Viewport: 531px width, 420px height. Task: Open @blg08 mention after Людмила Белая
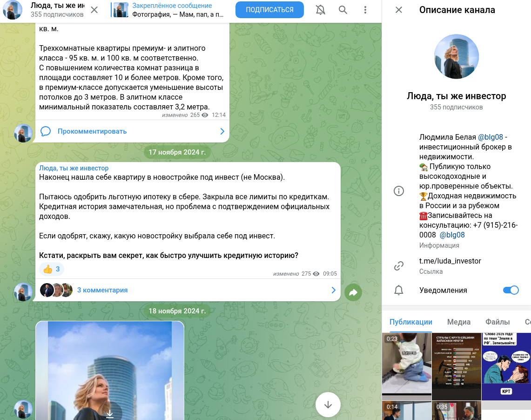[x=490, y=137]
